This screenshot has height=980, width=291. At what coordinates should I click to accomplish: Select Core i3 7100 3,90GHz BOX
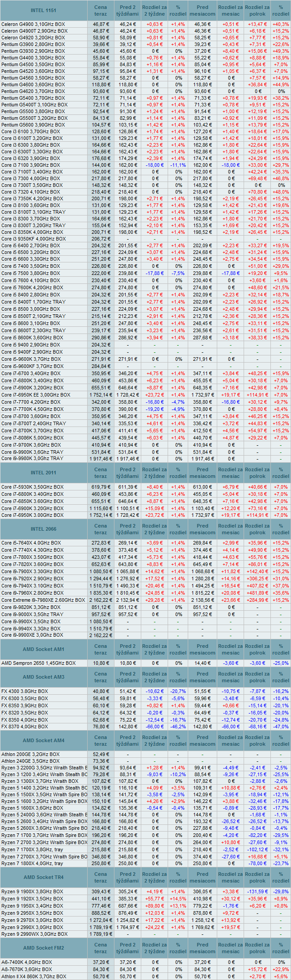point(30,165)
